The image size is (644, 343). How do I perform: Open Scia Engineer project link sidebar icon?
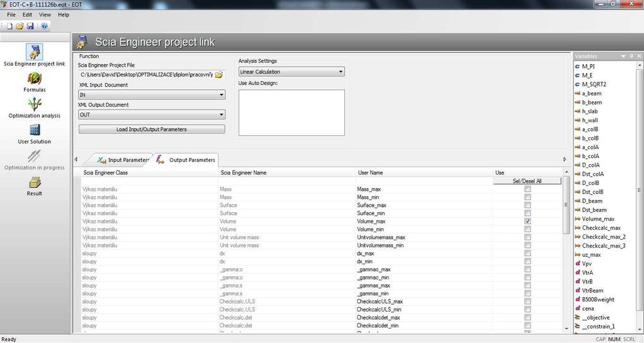point(35,52)
